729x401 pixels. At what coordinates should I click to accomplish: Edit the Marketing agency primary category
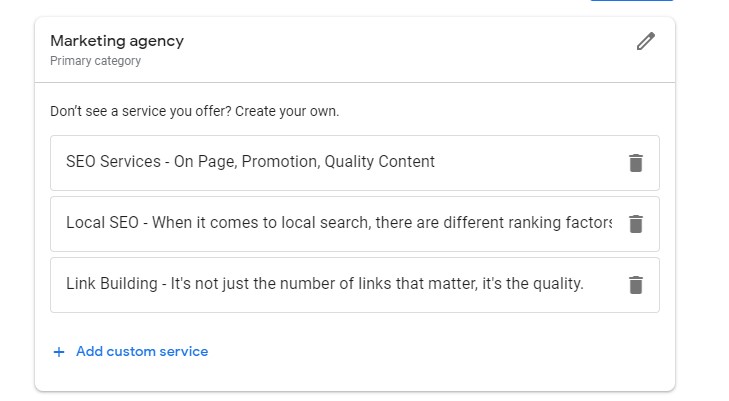pos(646,42)
